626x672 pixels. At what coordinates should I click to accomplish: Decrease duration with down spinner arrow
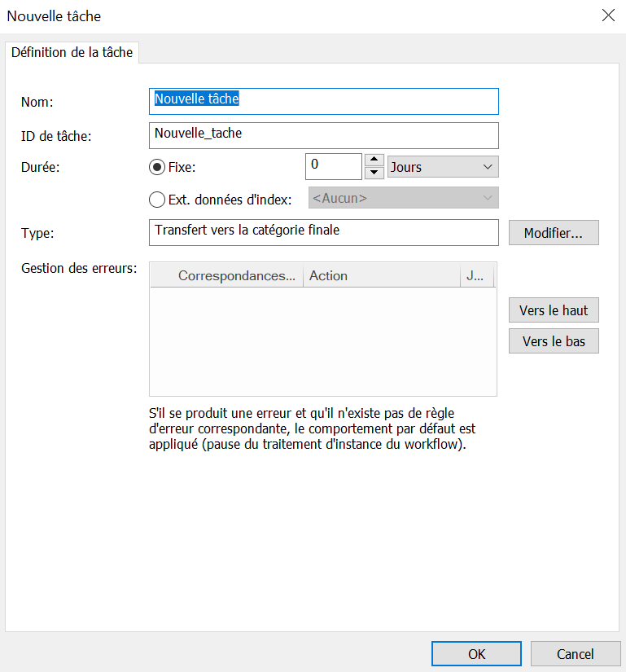374,173
